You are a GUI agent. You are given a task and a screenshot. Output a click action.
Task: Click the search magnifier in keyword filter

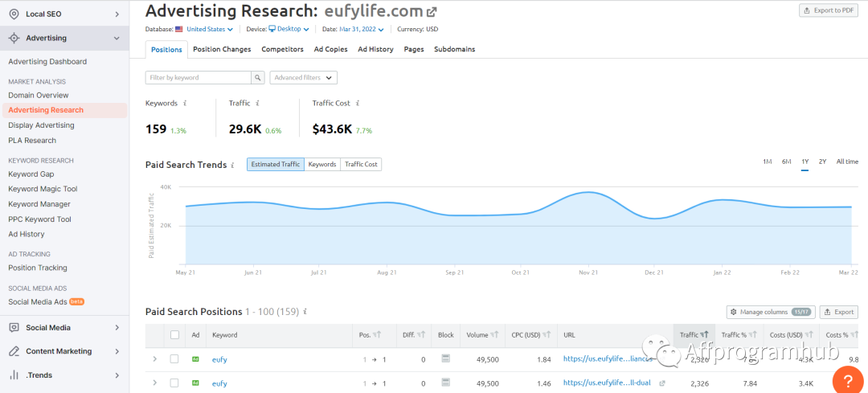point(258,77)
